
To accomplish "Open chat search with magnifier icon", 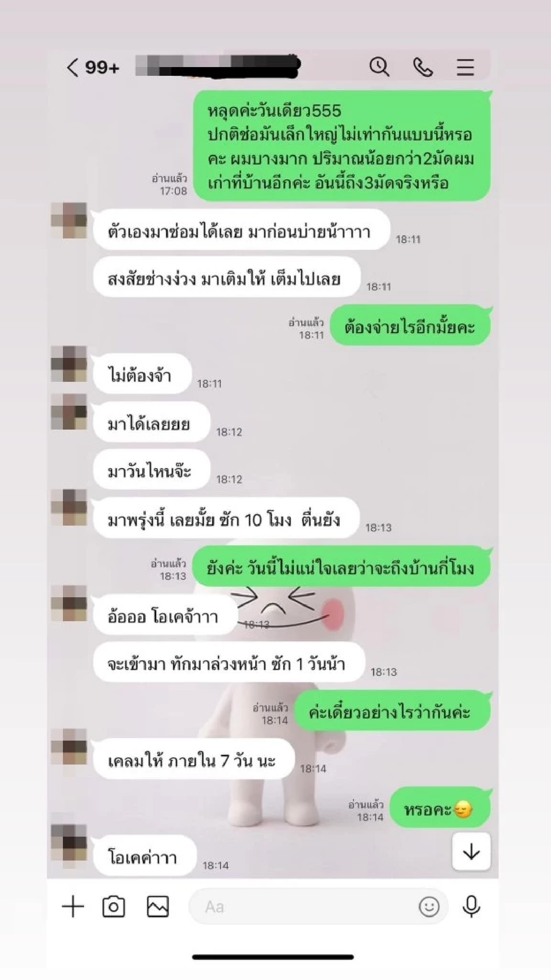I will pos(379,67).
